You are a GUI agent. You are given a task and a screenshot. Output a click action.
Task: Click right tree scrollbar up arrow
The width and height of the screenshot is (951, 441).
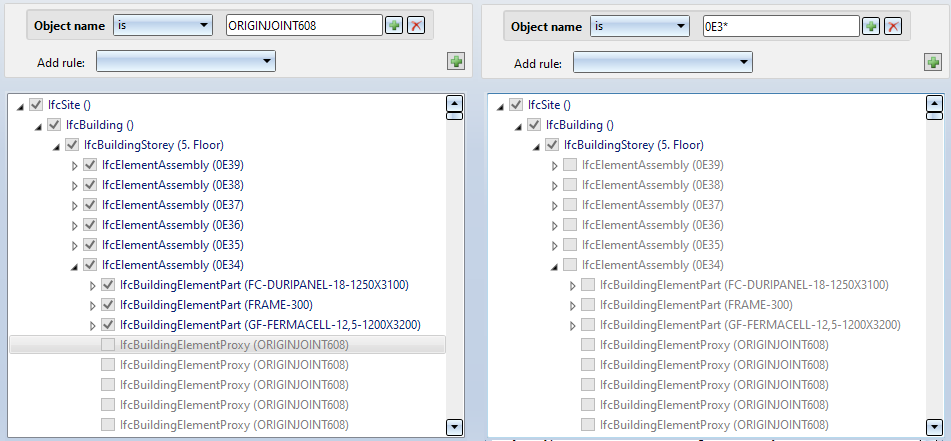click(x=935, y=103)
